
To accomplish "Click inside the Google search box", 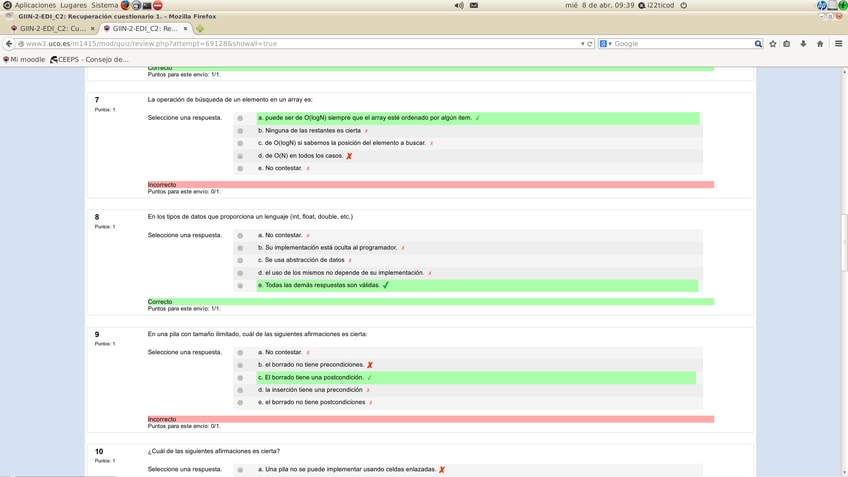I will (680, 44).
